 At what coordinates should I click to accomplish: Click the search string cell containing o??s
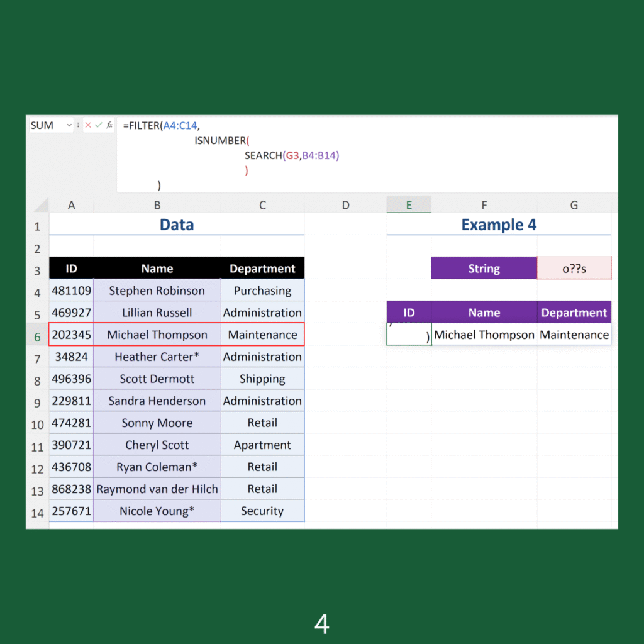click(x=574, y=269)
